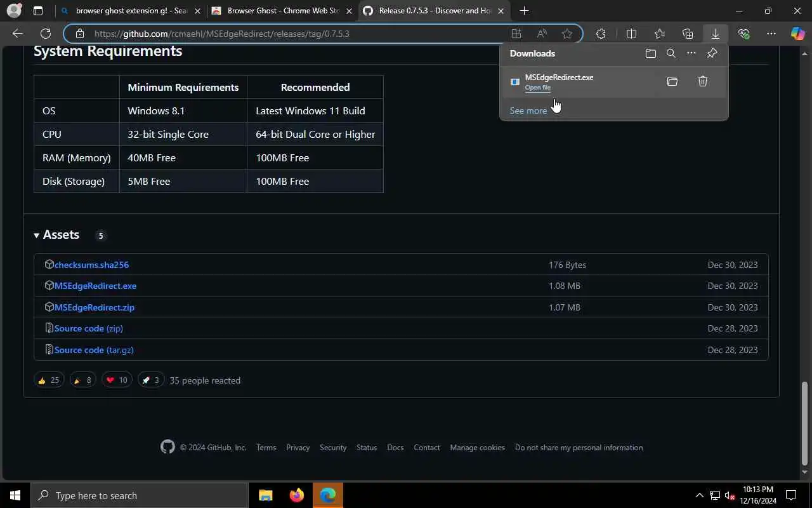Search downloads with magnifier icon

coord(671,53)
